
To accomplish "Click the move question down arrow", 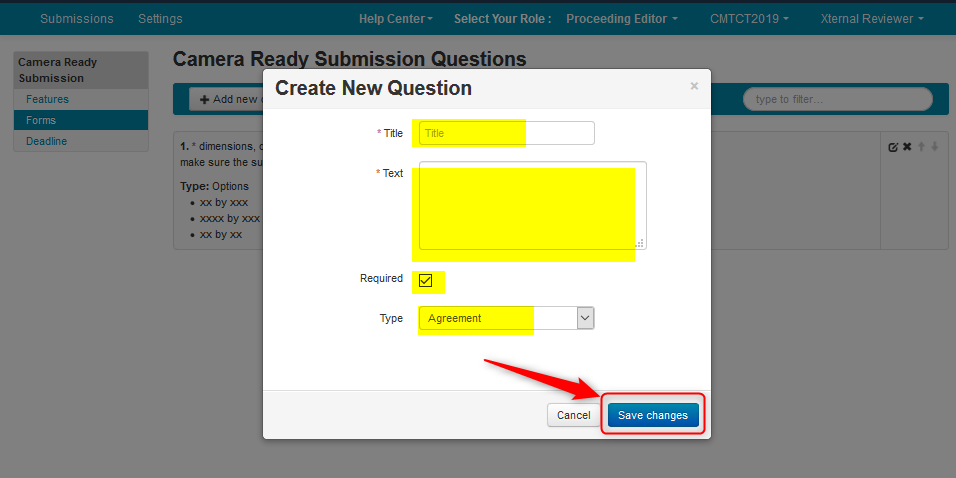I will 935,147.
